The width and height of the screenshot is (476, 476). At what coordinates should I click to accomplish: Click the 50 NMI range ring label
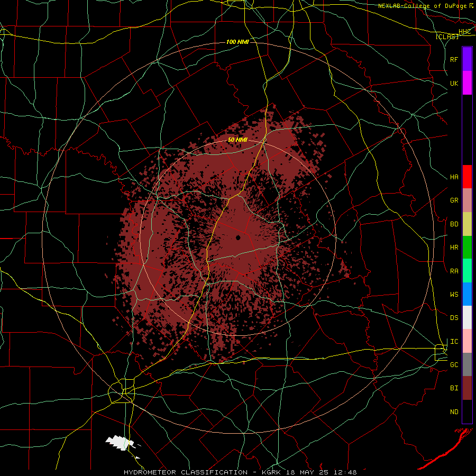(237, 140)
